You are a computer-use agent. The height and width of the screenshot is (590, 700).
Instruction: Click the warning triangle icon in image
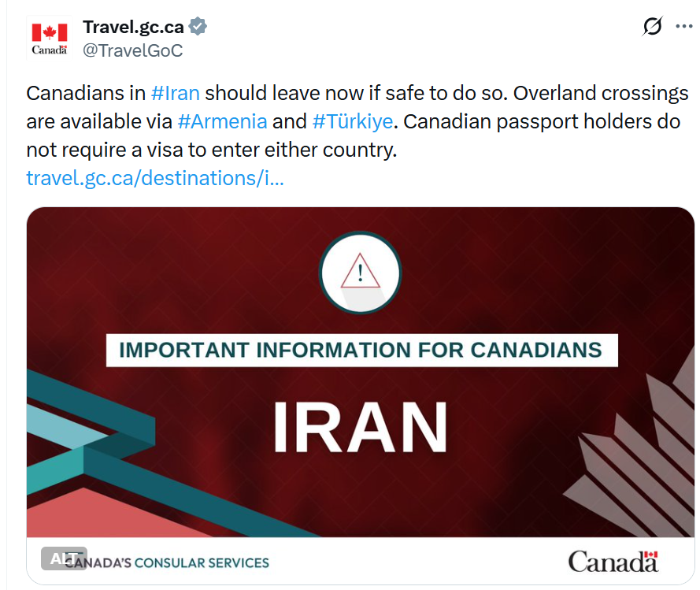point(361,273)
